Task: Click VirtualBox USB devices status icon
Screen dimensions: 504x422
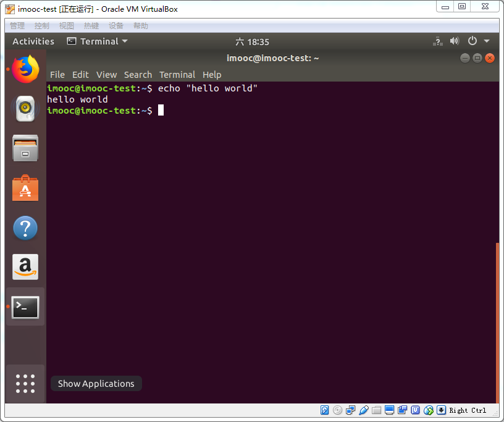Action: pos(364,410)
